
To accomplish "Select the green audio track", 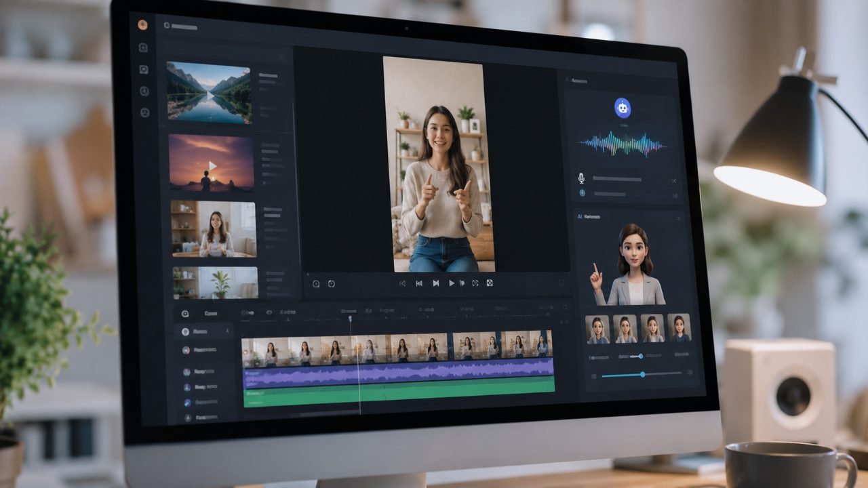I will pyautogui.click(x=399, y=392).
